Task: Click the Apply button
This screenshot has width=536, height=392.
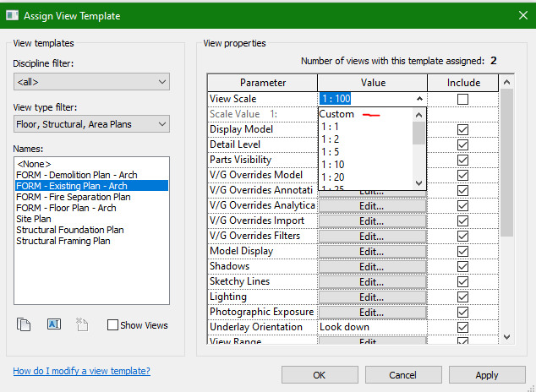Action: pos(487,375)
